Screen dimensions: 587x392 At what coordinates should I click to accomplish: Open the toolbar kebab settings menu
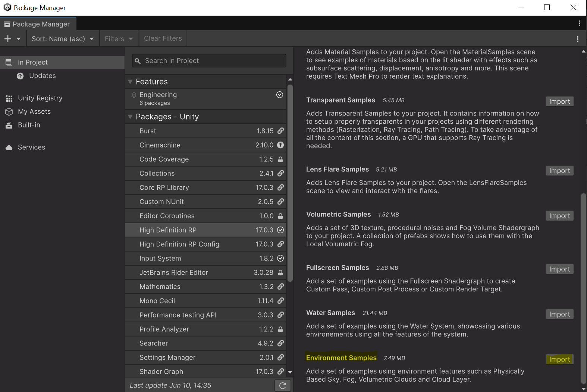578,39
